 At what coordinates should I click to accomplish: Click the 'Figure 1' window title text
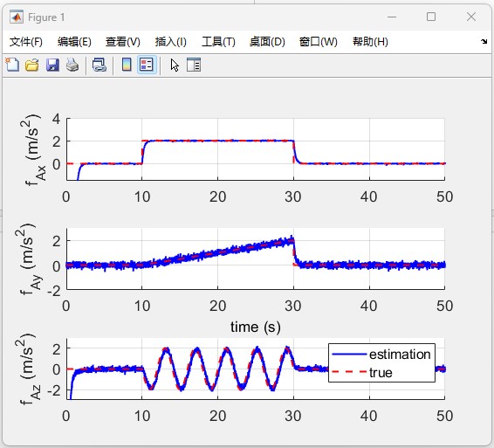(x=46, y=17)
